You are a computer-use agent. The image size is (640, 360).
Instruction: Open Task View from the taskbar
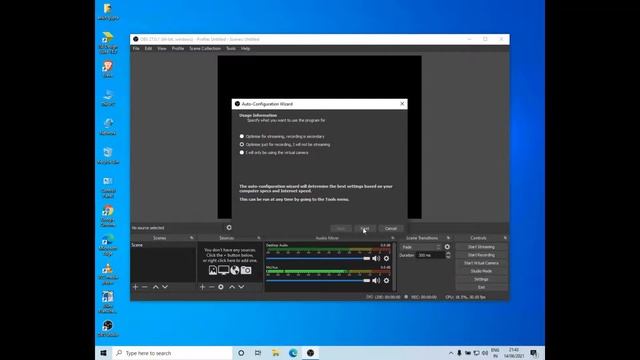pyautogui.click(x=258, y=353)
